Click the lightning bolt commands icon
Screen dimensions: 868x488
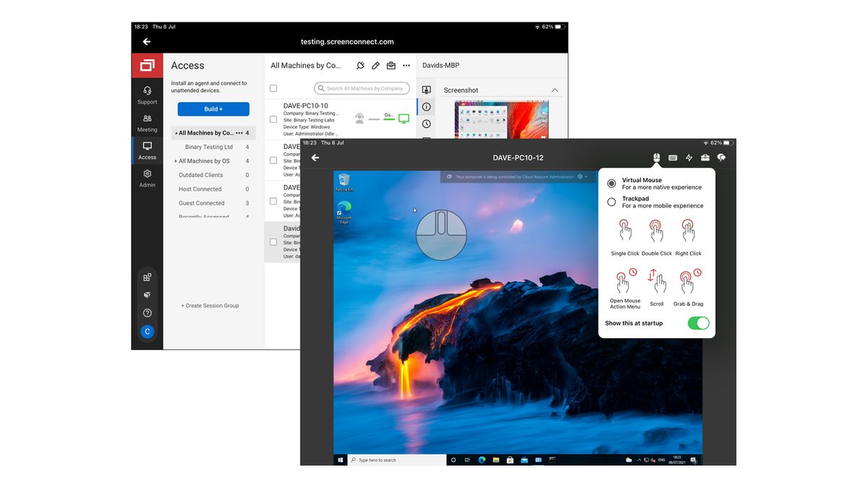[x=689, y=157]
